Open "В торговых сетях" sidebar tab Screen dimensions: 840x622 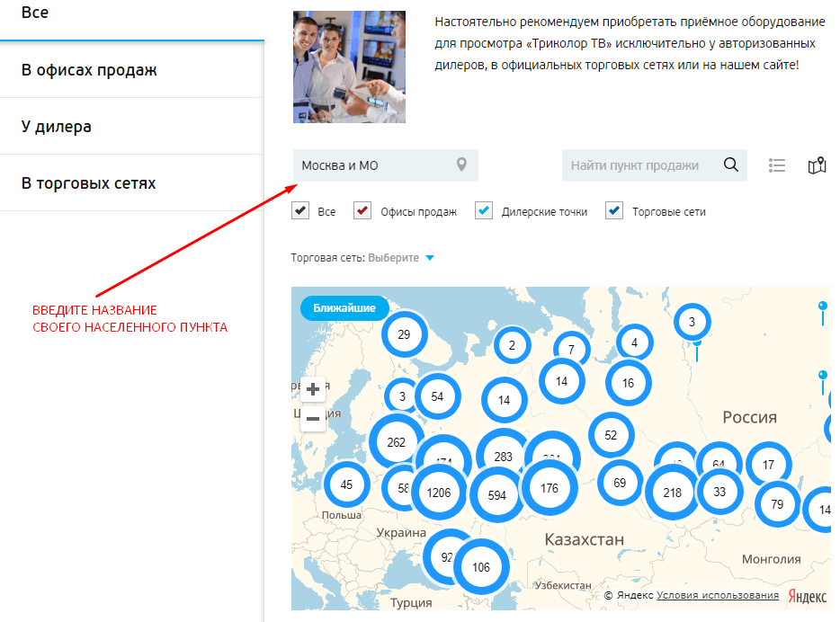click(x=88, y=183)
